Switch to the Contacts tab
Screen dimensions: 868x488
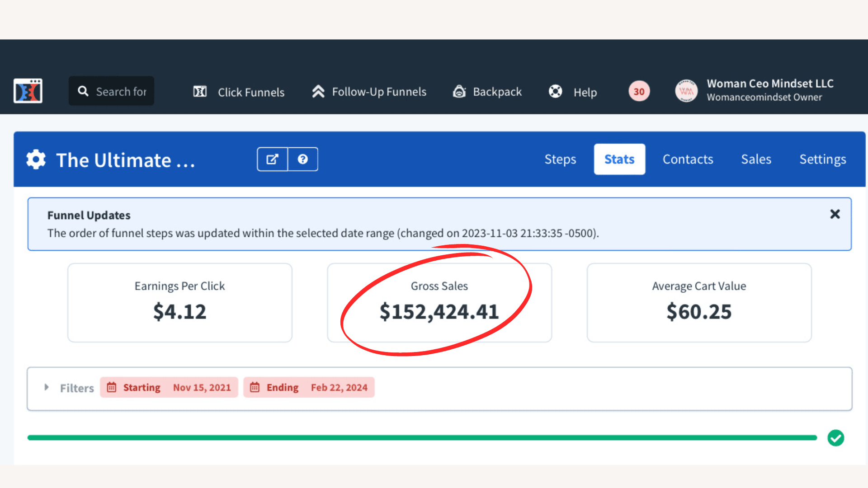688,159
